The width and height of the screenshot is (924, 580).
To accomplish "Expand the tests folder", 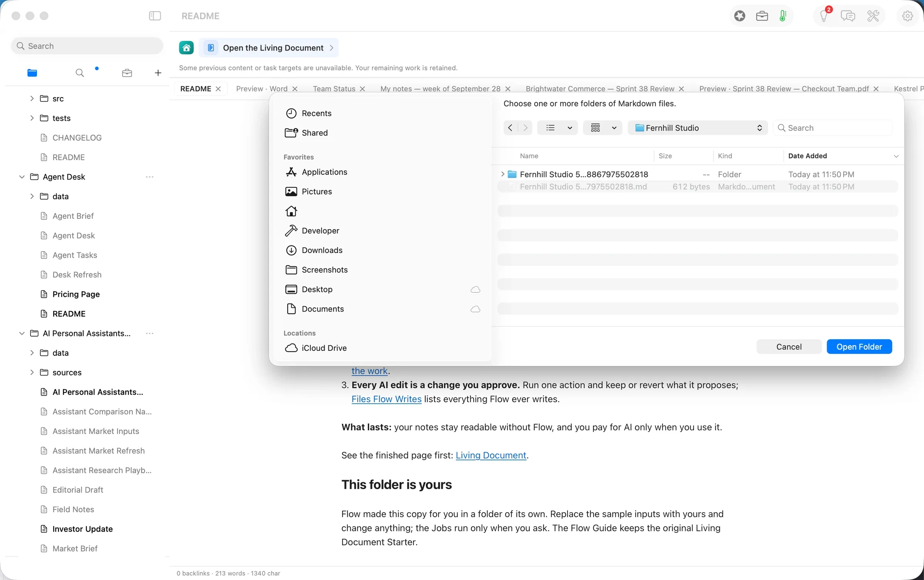I will [32, 118].
